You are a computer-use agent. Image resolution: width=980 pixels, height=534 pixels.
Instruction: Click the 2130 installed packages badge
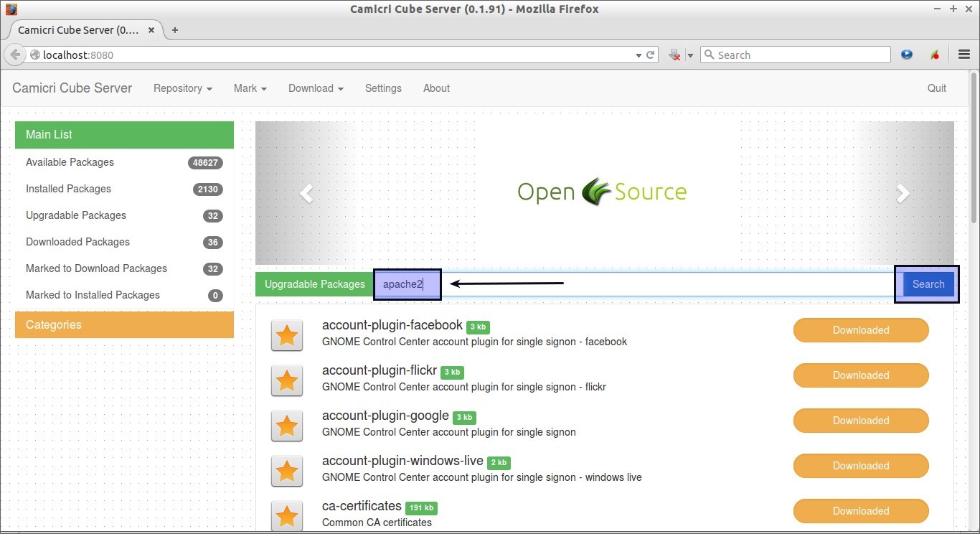point(207,189)
